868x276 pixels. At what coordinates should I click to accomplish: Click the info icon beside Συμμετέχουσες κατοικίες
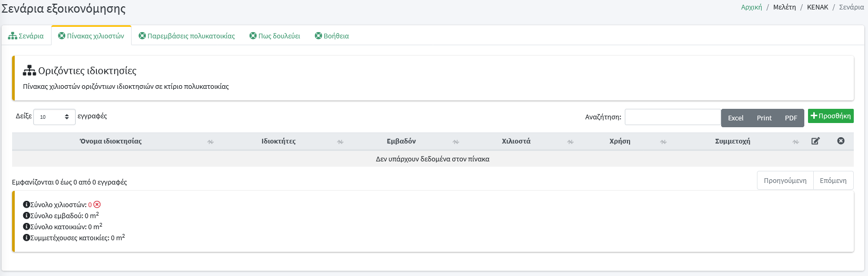[26, 238]
